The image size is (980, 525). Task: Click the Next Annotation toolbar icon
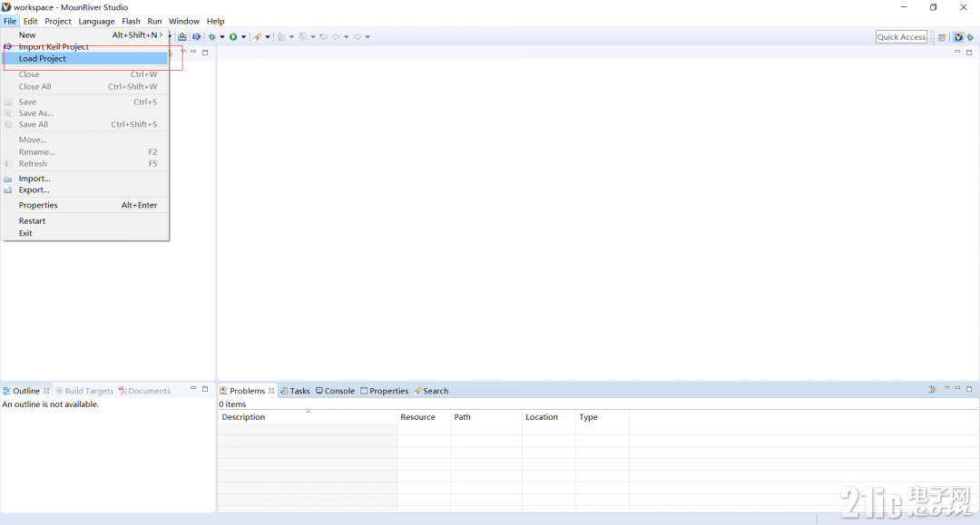[281, 37]
